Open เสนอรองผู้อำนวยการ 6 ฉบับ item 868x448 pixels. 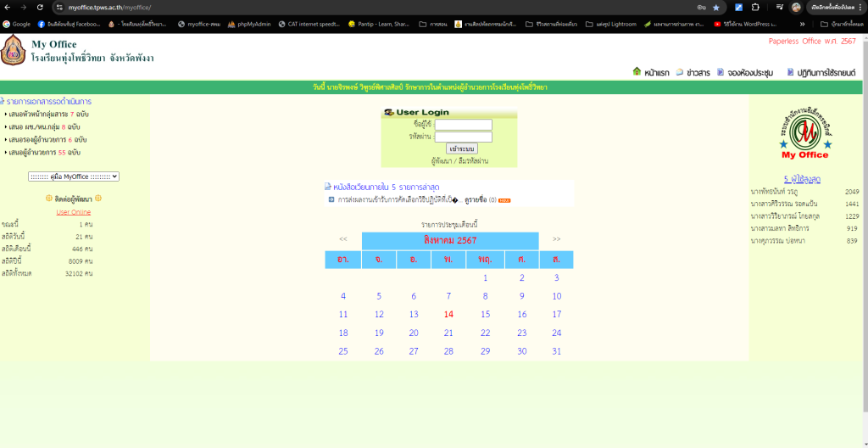(x=47, y=140)
